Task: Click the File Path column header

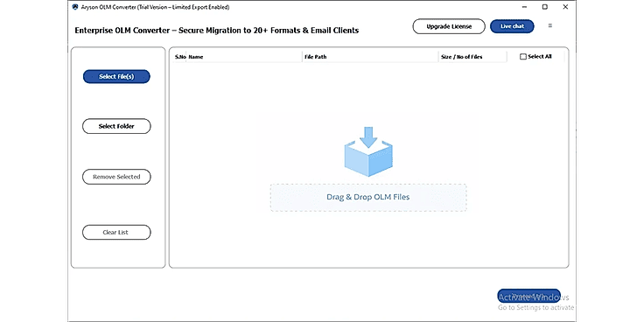Action: pyautogui.click(x=370, y=57)
